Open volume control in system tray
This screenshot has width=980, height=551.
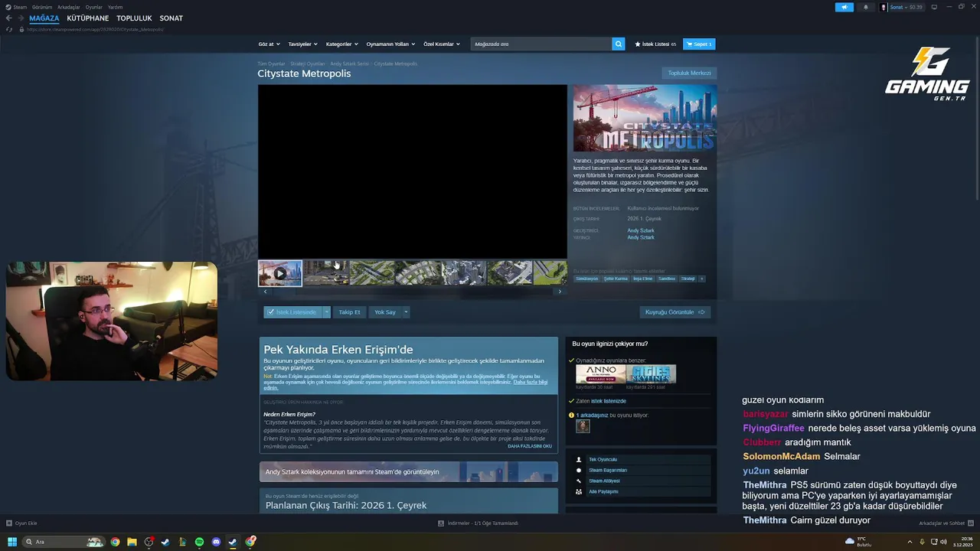click(x=945, y=542)
